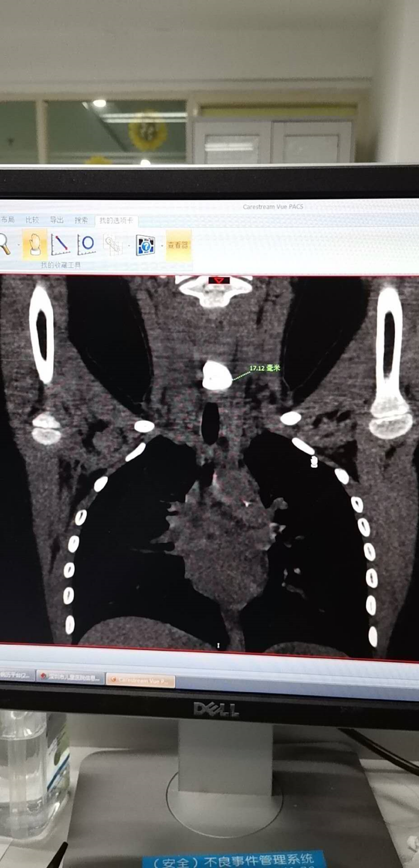The width and height of the screenshot is (419, 868).
Task: Switch to the 导出 tab
Action: point(56,220)
